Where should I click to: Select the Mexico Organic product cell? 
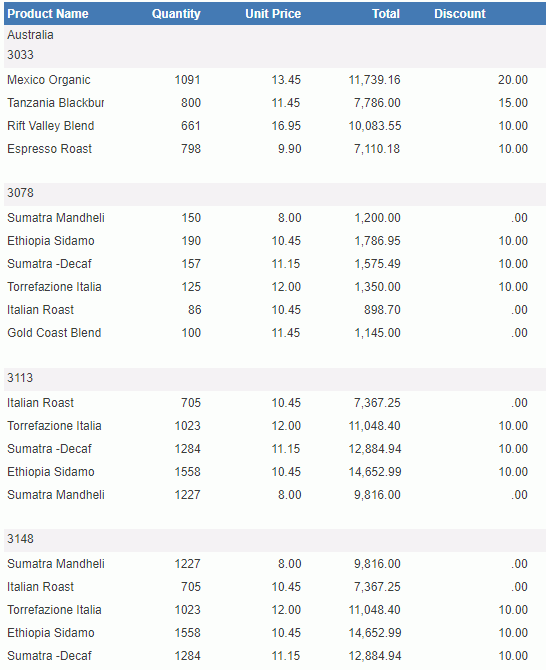coord(49,80)
